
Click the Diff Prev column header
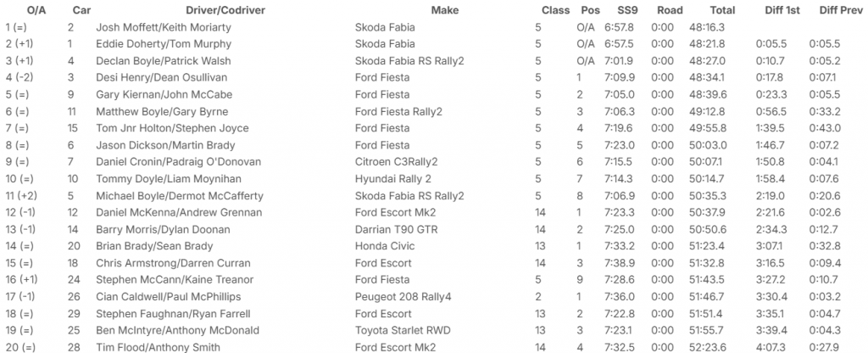pos(839,10)
